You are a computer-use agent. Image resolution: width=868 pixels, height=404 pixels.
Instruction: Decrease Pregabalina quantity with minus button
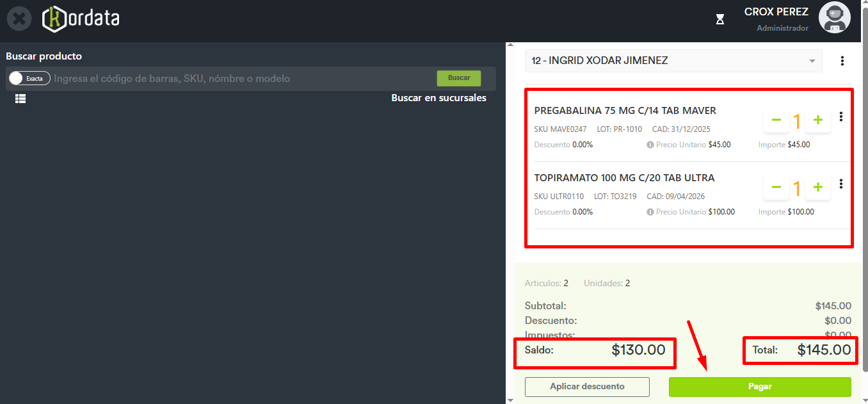(776, 120)
